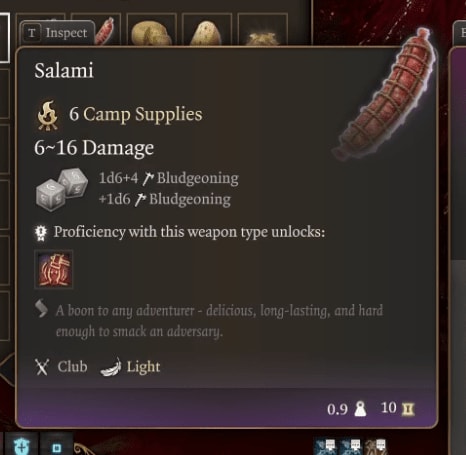Screen dimensions: 466x455
Task: Select the straw pile inventory slot
Action: 262,30
